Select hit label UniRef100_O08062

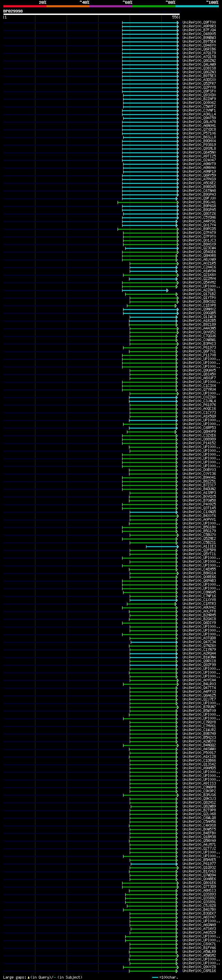[199, 103]
